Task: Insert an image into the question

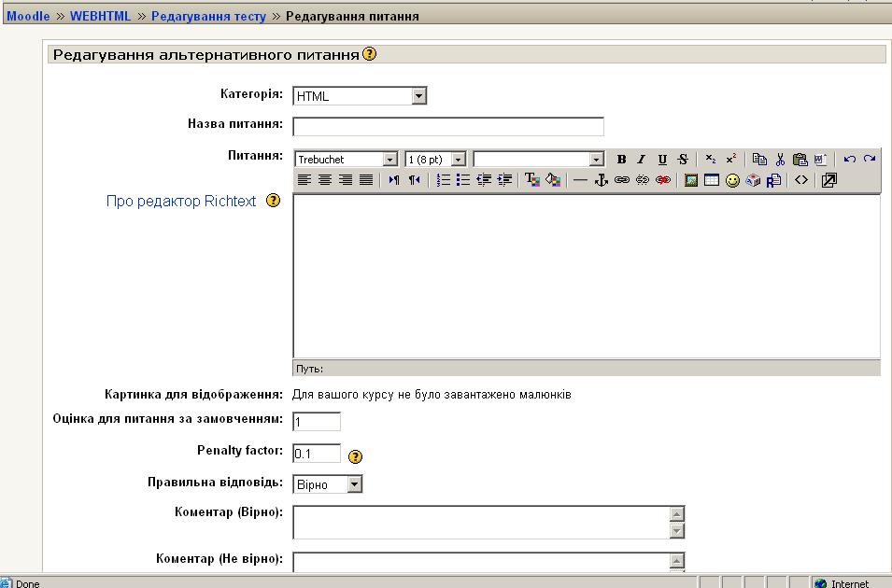Action: click(690, 180)
